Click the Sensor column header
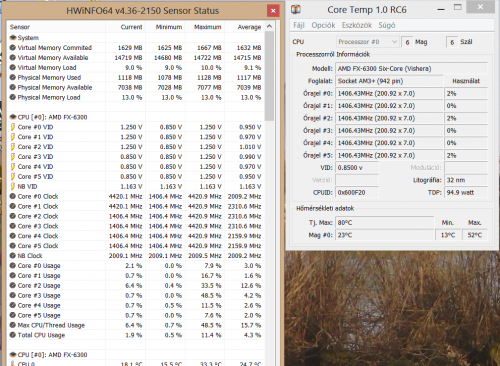500x366 pixels. tap(20, 27)
